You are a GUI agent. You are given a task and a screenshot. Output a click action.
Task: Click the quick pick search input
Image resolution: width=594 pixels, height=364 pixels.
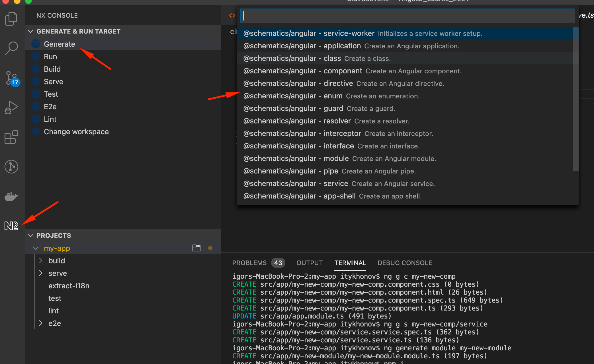pyautogui.click(x=407, y=16)
